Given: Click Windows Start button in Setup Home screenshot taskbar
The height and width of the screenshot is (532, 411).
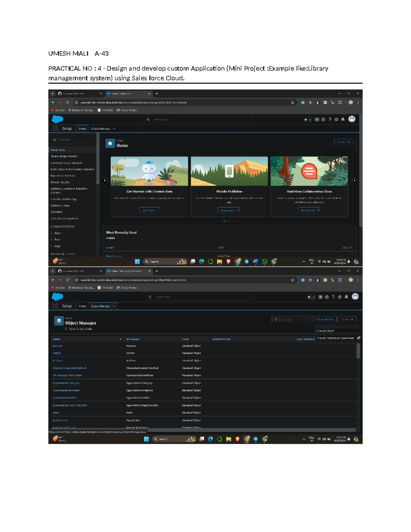Looking at the screenshot, I should (137, 262).
